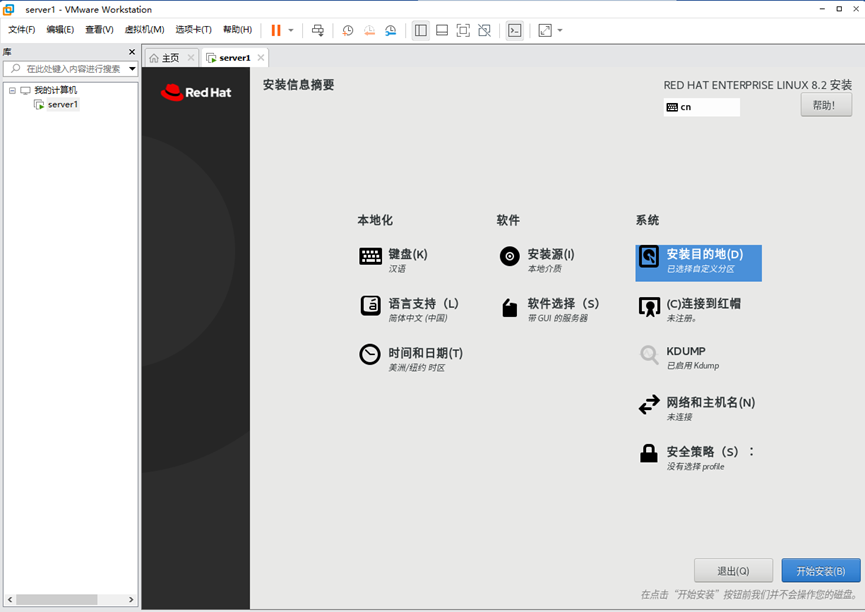Click the 帮助! button
Screen dimensions: 865x612
826,105
